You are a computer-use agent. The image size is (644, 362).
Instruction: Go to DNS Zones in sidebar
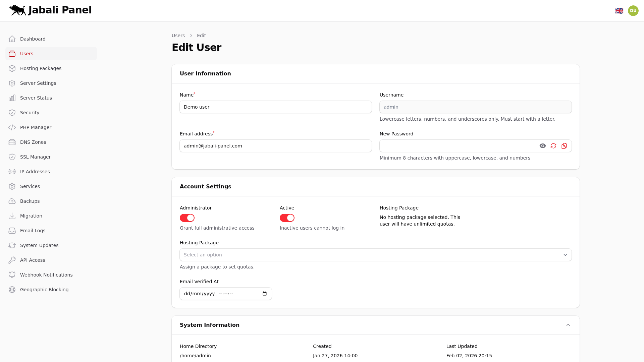click(x=33, y=142)
